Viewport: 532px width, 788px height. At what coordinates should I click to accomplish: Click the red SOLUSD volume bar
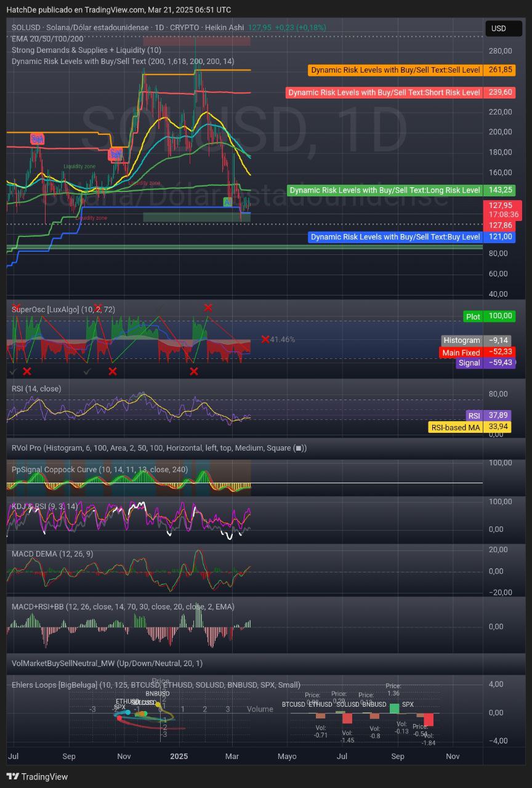tap(347, 718)
